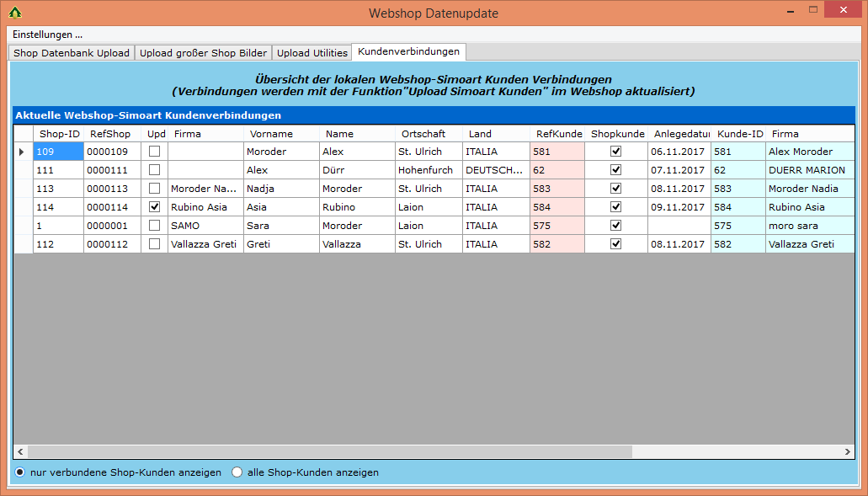The image size is (868, 496).
Task: Sort by the Shop-ID column header
Action: point(59,134)
